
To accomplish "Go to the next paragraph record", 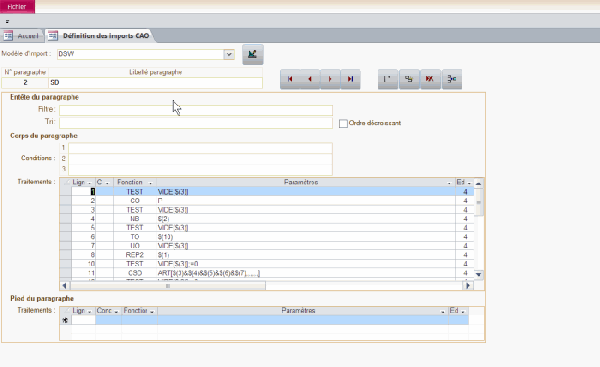I will [330, 79].
